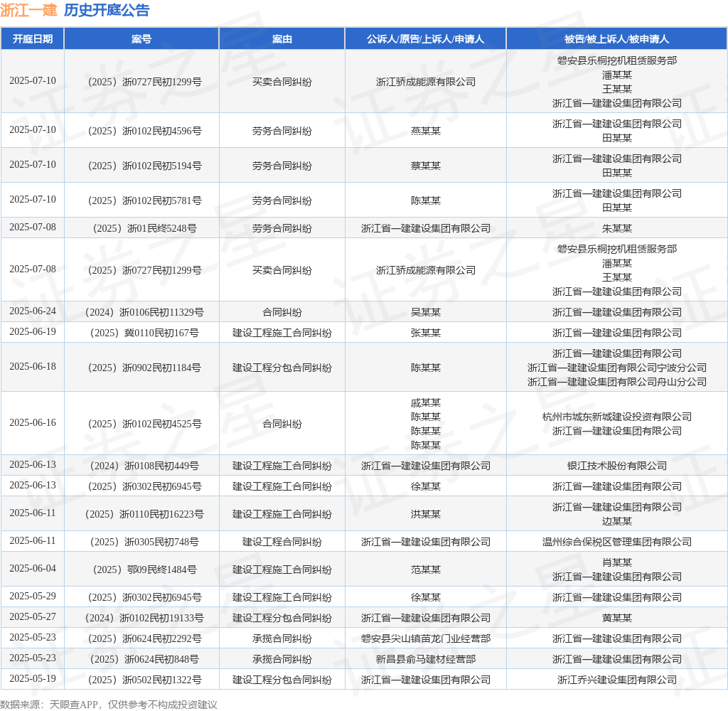Viewport: 728px width, 711px height.
Task: Click case number (2024)浙0102民初19133号
Action: tap(145, 618)
